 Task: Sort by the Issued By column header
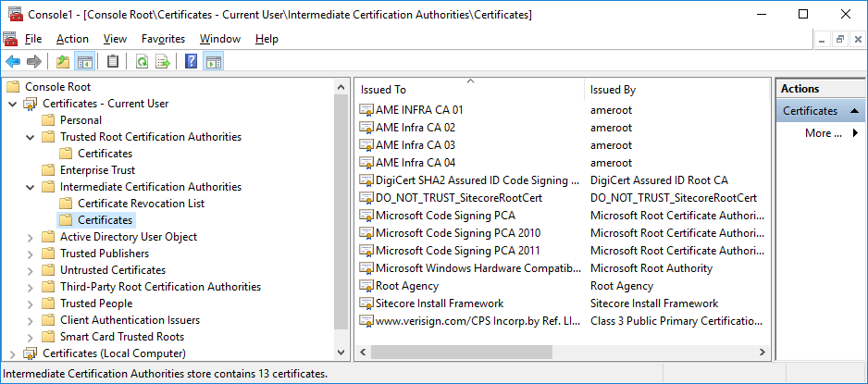pyautogui.click(x=613, y=90)
